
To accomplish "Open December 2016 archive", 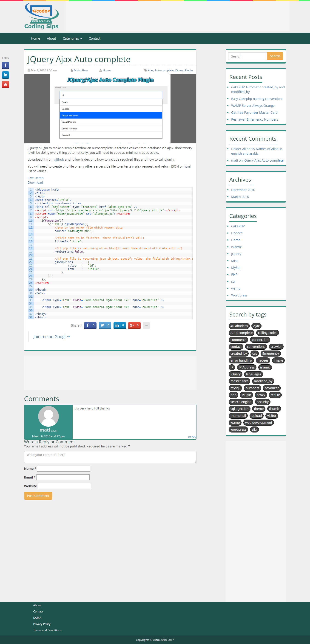I will coord(243,190).
